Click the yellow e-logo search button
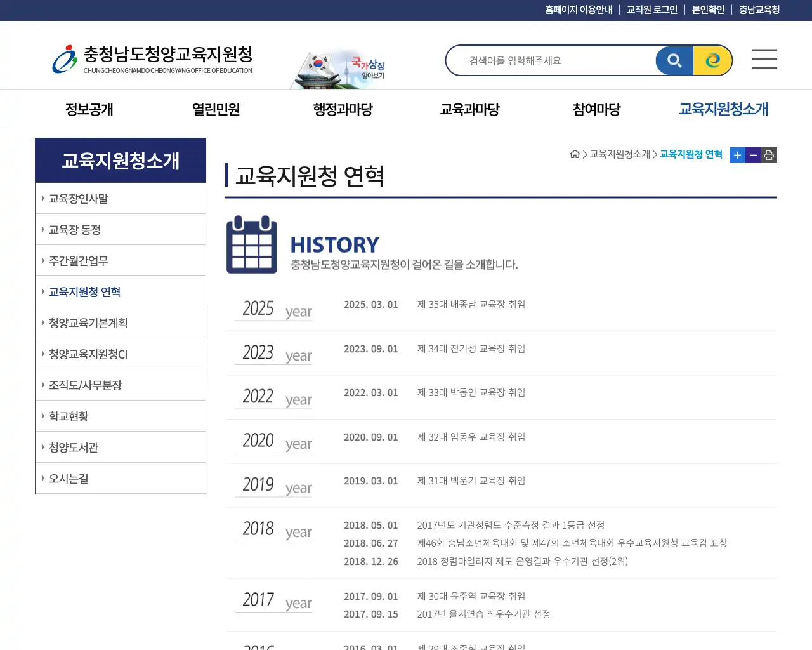 coord(712,60)
